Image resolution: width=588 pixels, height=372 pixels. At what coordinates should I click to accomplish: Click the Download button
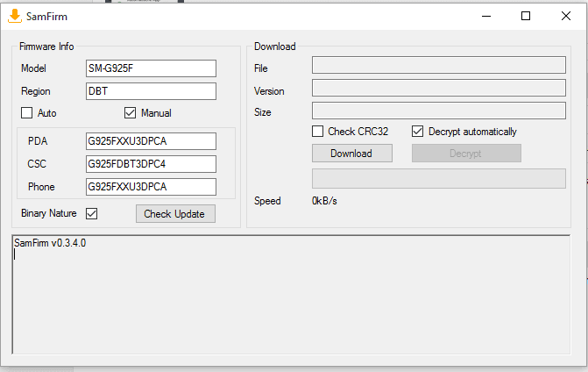click(x=352, y=154)
